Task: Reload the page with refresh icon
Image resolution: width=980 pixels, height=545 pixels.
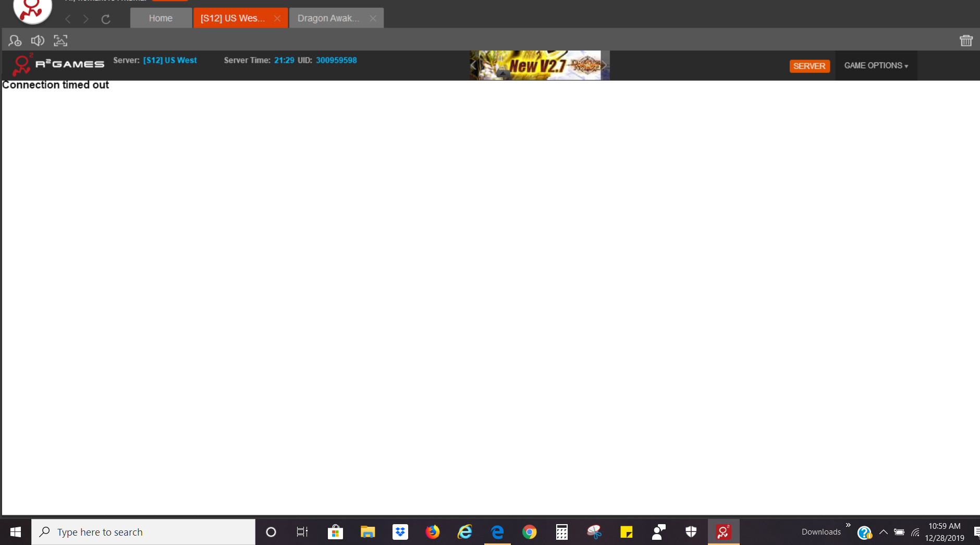Action: [106, 19]
